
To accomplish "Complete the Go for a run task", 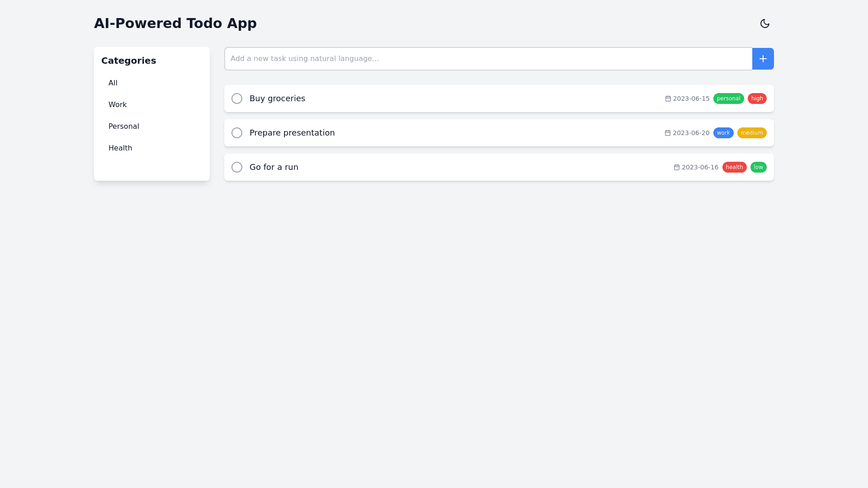I will (x=237, y=167).
